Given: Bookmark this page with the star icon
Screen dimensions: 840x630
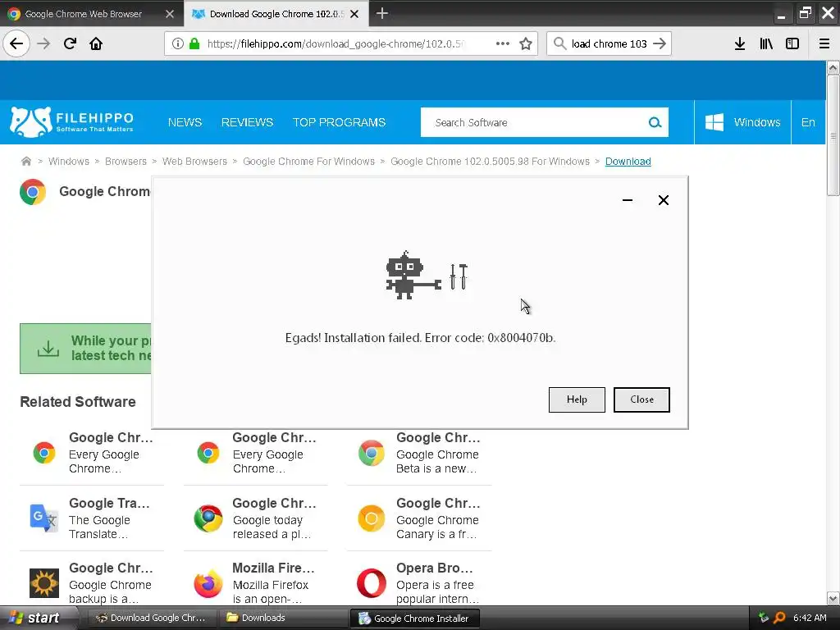Looking at the screenshot, I should point(526,43).
